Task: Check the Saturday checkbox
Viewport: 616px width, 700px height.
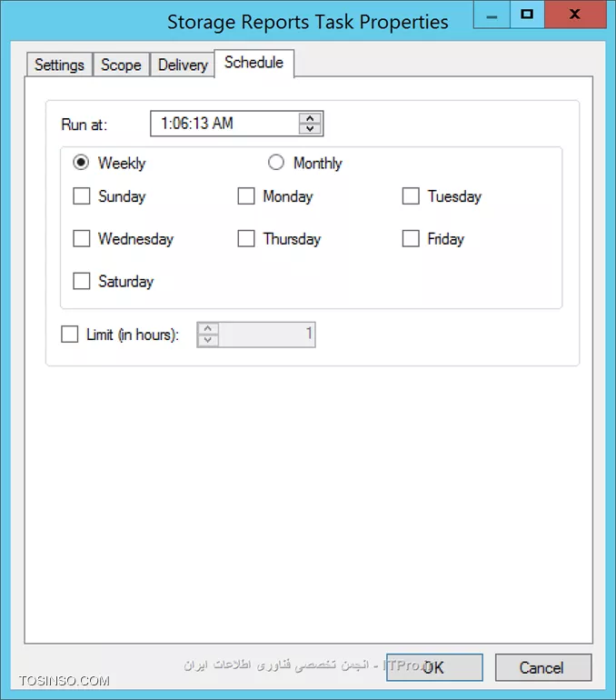Action: click(82, 282)
